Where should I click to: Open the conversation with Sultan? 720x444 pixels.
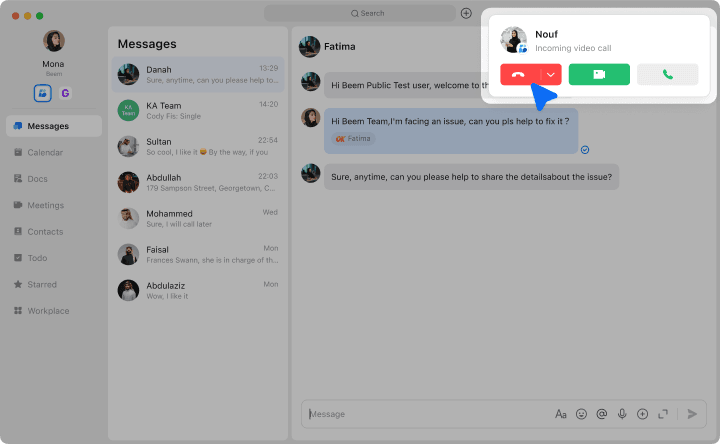(198, 146)
